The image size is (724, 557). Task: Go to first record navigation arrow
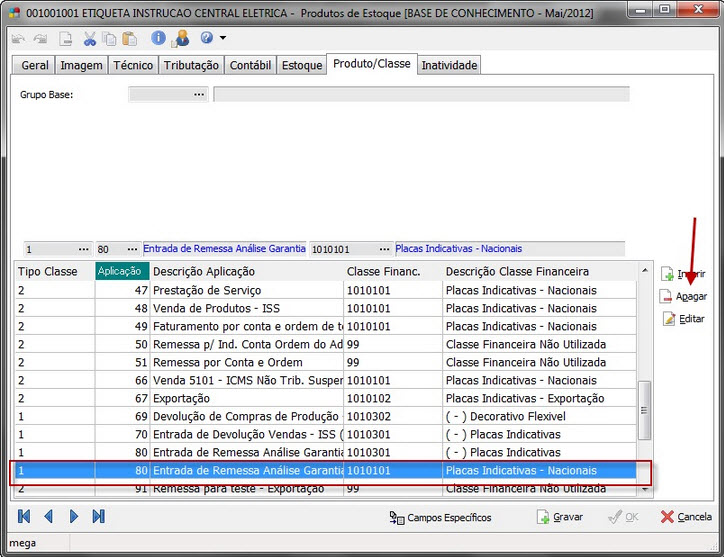tap(24, 517)
